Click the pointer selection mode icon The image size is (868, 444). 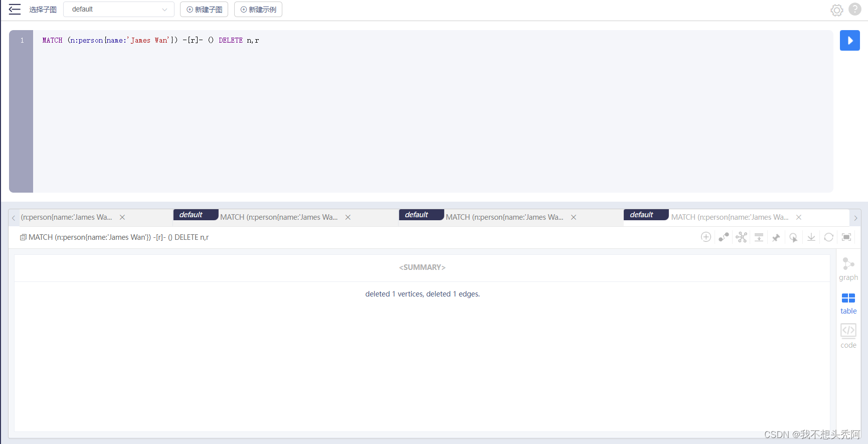[x=794, y=237]
